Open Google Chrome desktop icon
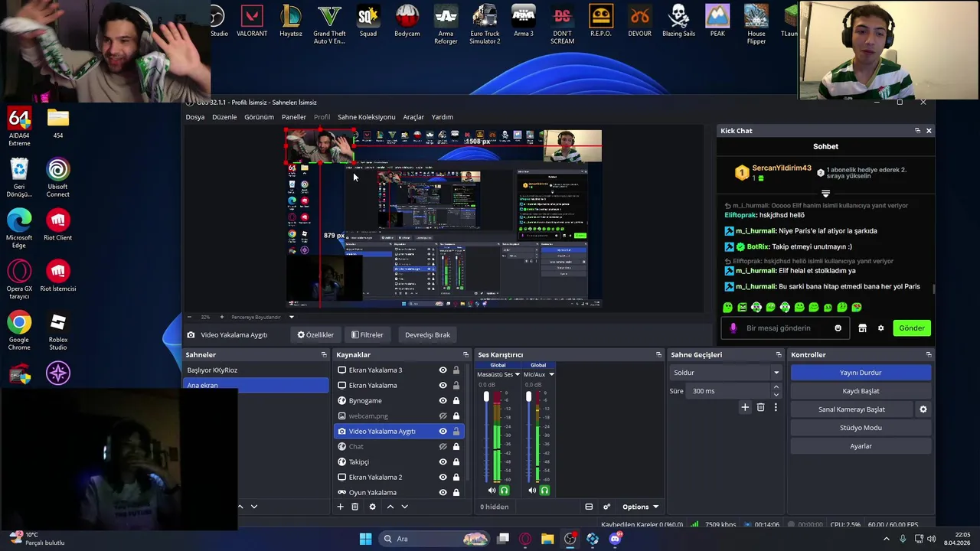Viewport: 980px width, 551px height. 19,331
